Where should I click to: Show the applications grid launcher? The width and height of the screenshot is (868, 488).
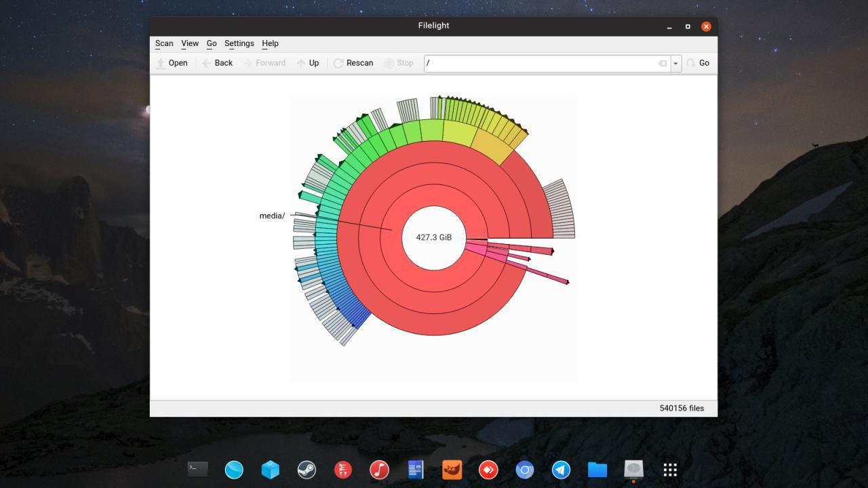(x=670, y=469)
